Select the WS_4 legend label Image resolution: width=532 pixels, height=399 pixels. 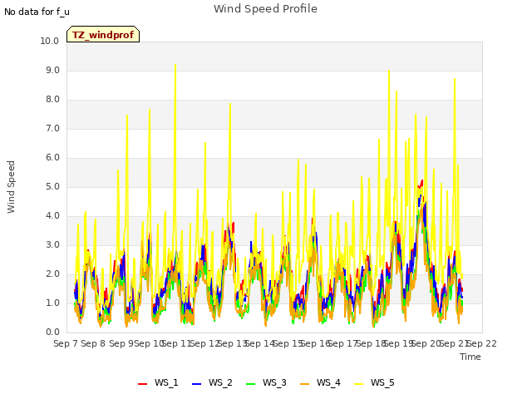click(x=328, y=382)
